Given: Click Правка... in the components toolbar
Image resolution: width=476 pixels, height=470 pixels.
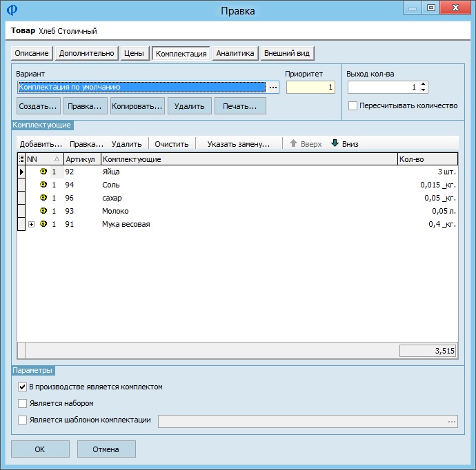Looking at the screenshot, I should pos(86,144).
